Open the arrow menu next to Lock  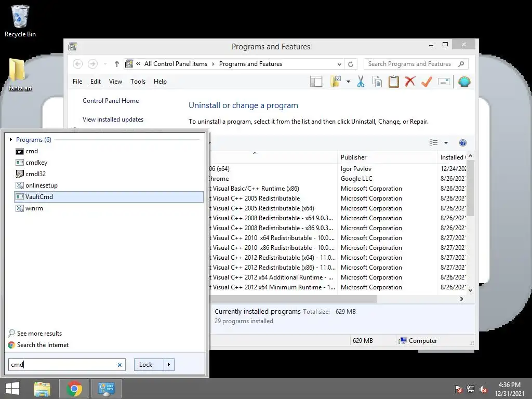click(169, 365)
